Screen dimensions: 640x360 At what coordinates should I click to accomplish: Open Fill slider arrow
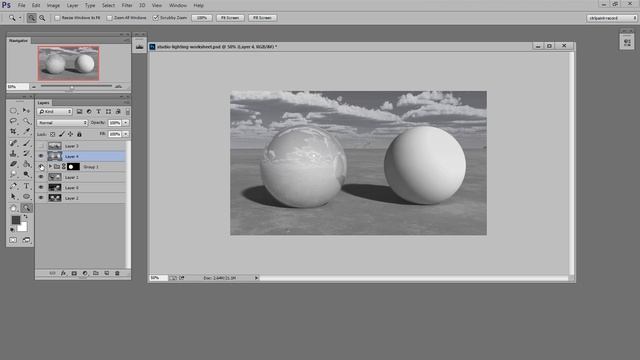tap(126, 134)
